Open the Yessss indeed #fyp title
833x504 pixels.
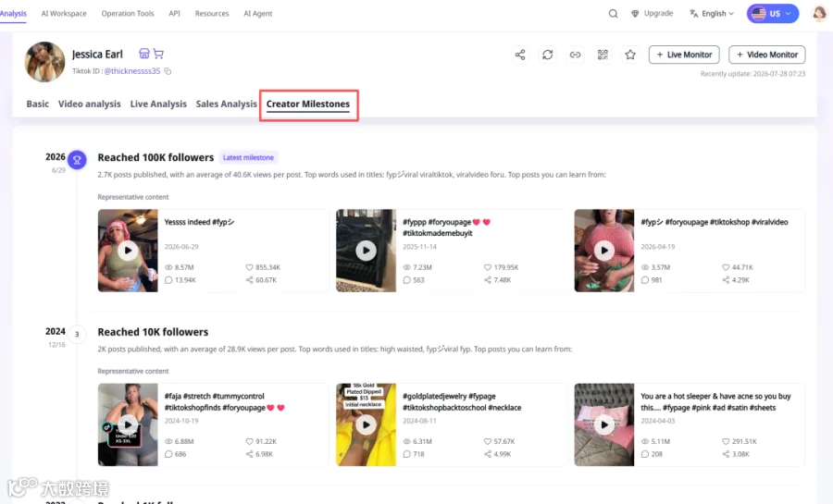[x=199, y=222]
